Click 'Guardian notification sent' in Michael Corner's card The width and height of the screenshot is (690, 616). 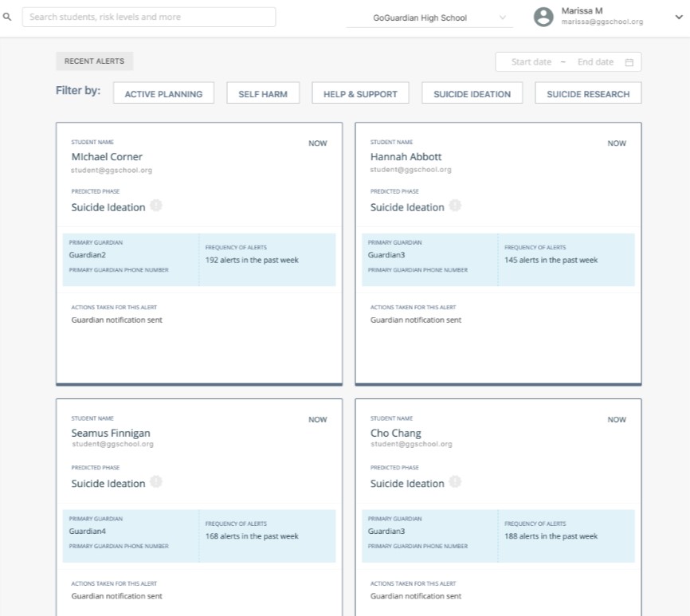pyautogui.click(x=116, y=320)
